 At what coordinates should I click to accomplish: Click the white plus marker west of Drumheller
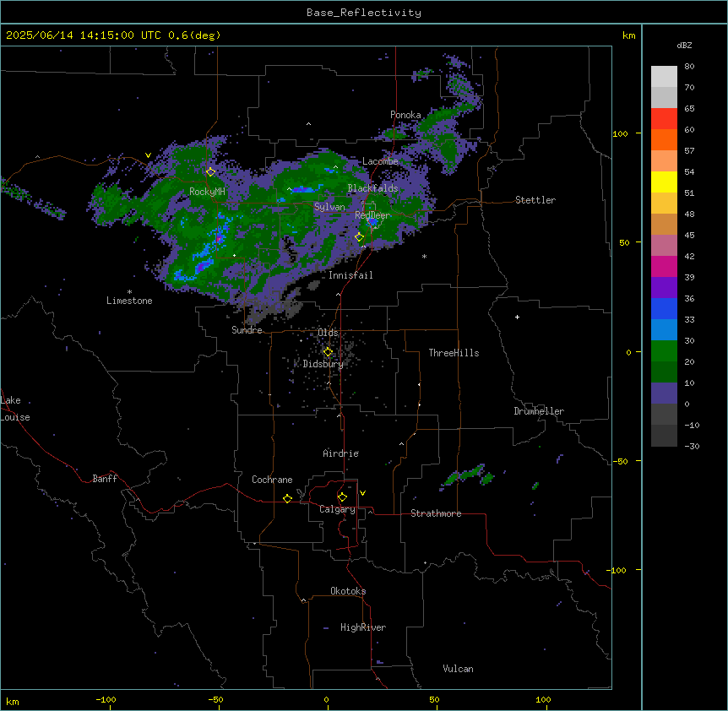(517, 317)
